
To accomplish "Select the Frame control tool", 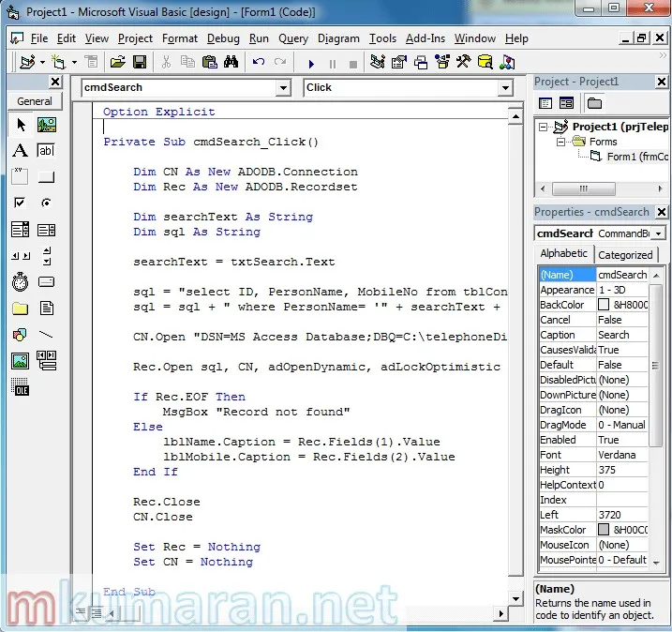I will click(x=20, y=176).
